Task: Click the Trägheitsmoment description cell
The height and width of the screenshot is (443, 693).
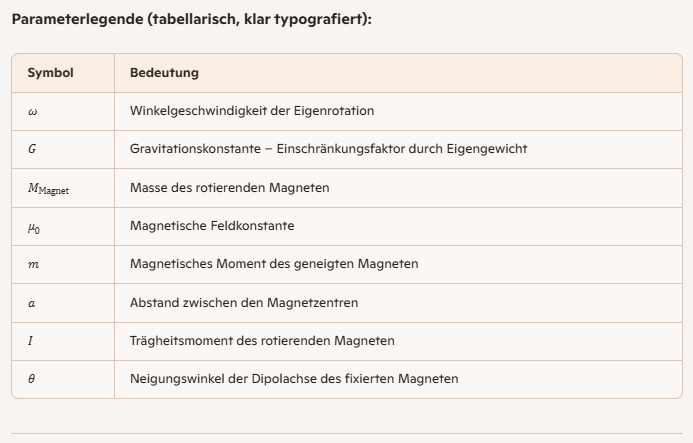Action: coord(262,341)
